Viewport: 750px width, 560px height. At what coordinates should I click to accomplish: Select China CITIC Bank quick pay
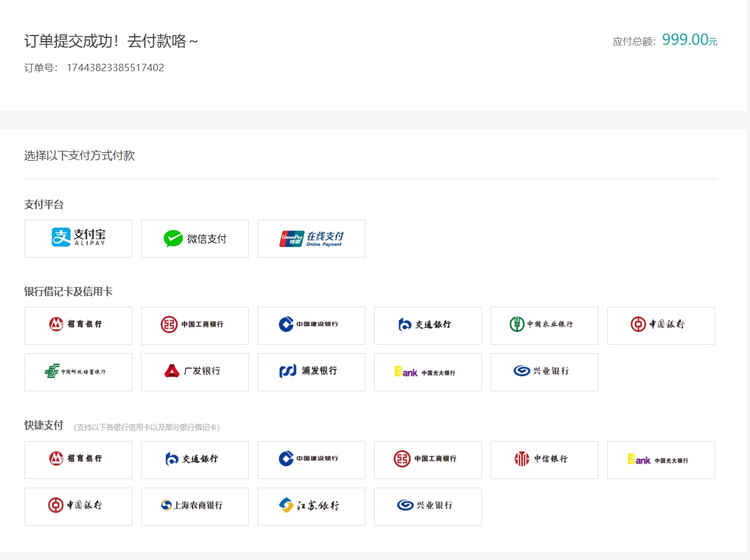544,459
